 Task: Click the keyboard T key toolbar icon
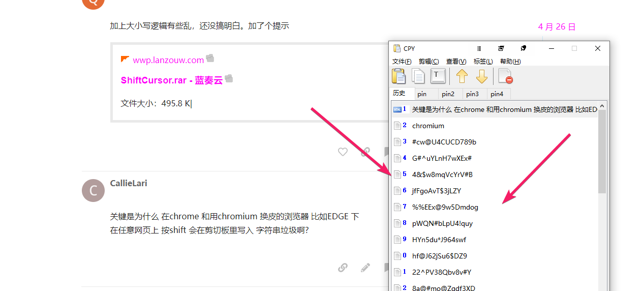438,76
